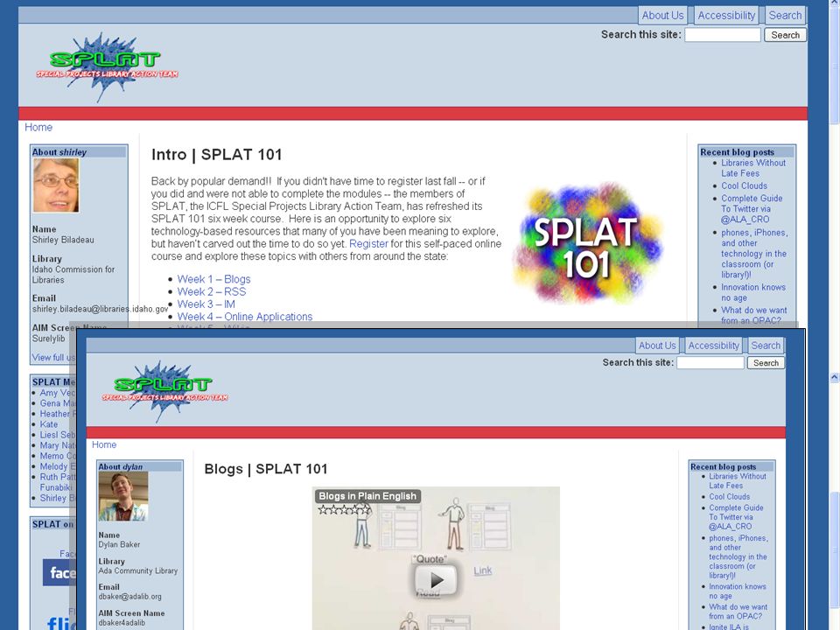The image size is (840, 630).
Task: Open Week 2 – RSS link
Action: pos(212,291)
